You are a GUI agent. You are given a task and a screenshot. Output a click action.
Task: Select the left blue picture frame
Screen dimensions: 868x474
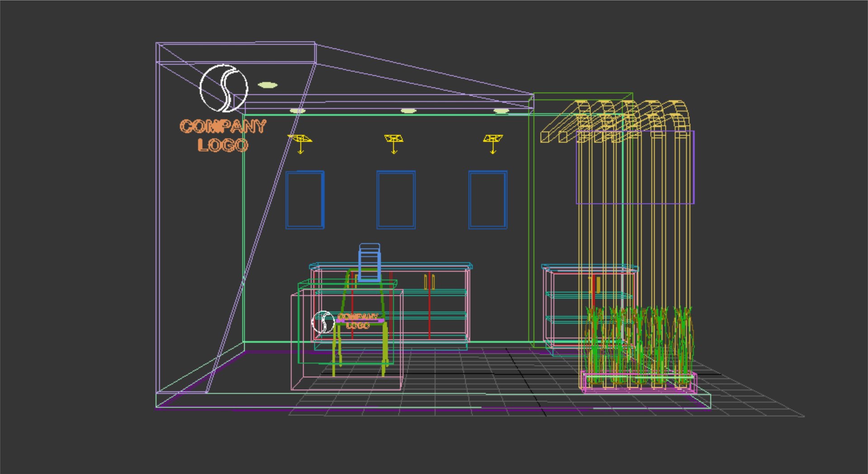pos(305,200)
